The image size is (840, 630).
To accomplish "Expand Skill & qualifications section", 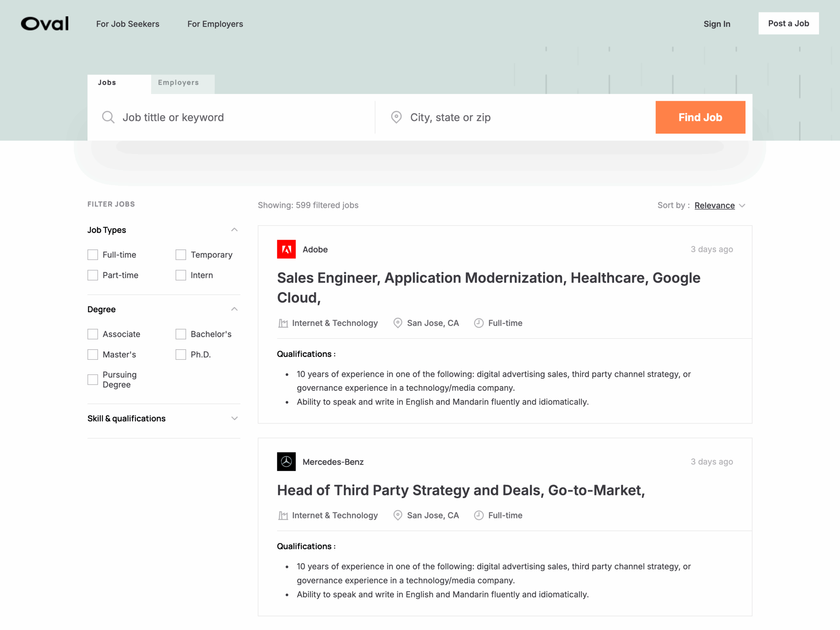I will (x=234, y=418).
